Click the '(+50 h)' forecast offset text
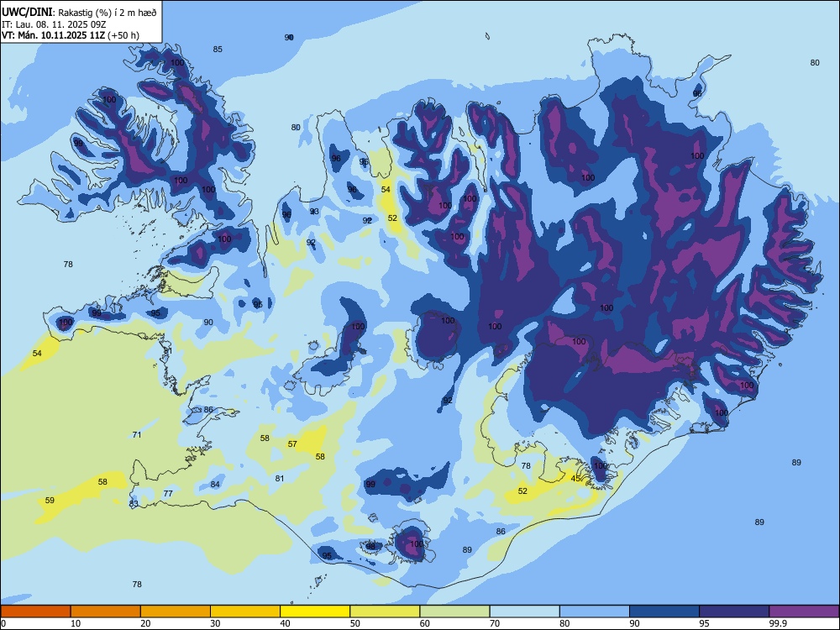840x630 pixels. pos(123,35)
